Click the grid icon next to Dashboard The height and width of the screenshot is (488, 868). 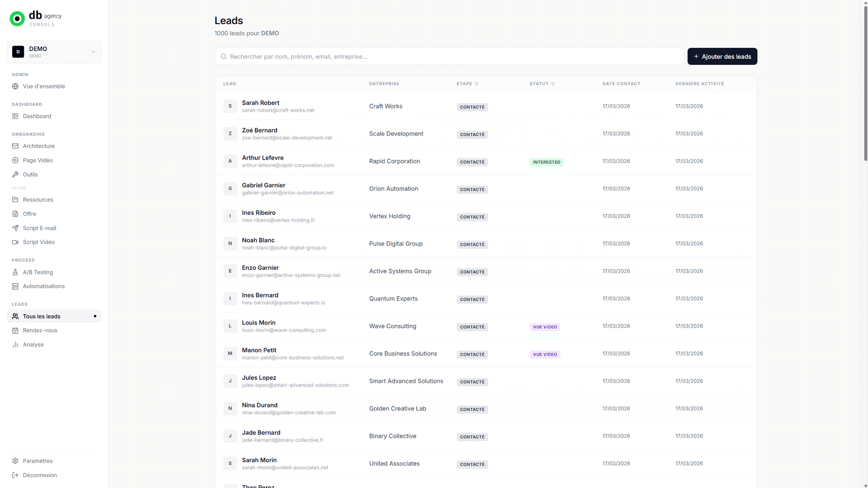(15, 116)
